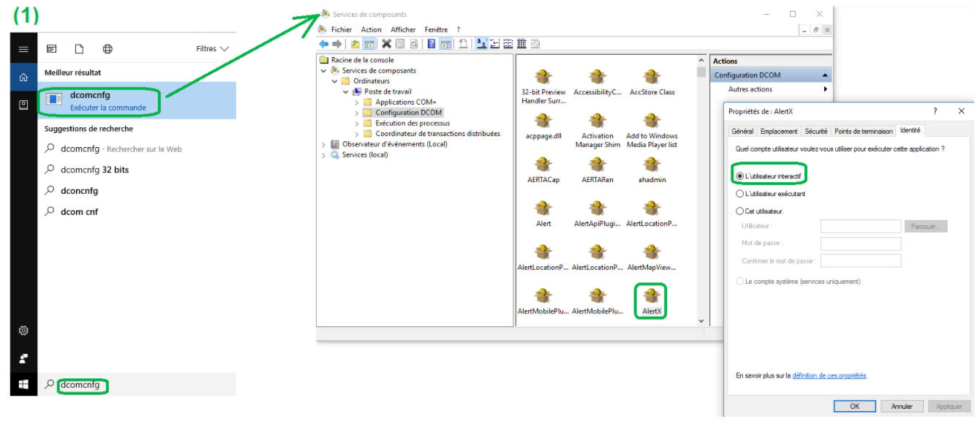Open the Afficher menu
Screen dimensions: 980x425
(x=403, y=30)
